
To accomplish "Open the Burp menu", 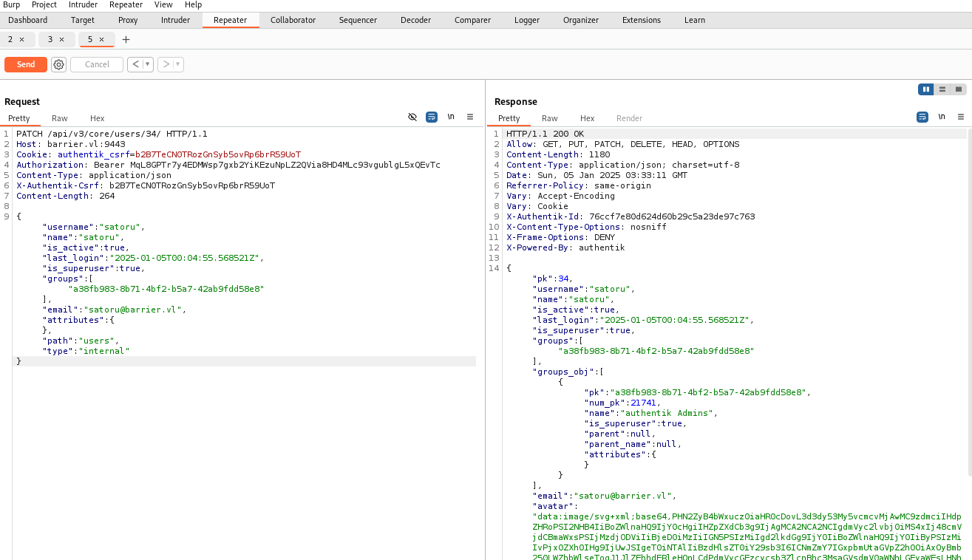I will tap(12, 4).
